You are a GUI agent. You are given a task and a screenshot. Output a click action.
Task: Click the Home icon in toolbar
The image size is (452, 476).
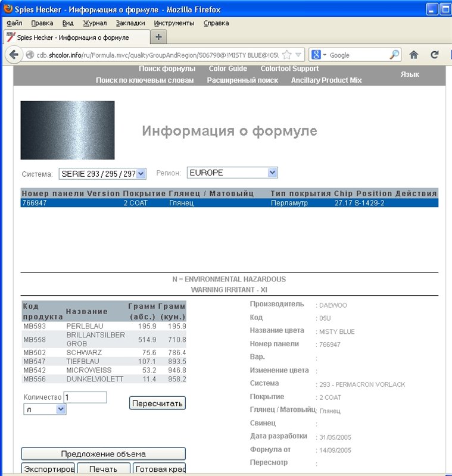point(414,55)
